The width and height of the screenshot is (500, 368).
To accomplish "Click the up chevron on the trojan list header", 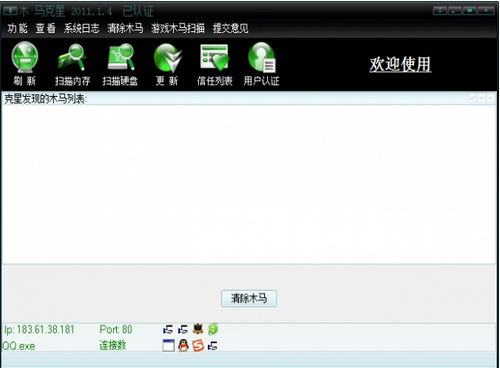I will click(490, 98).
